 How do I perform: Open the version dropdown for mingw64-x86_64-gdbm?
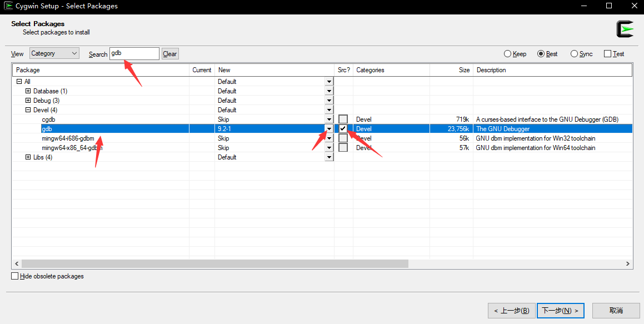point(329,147)
